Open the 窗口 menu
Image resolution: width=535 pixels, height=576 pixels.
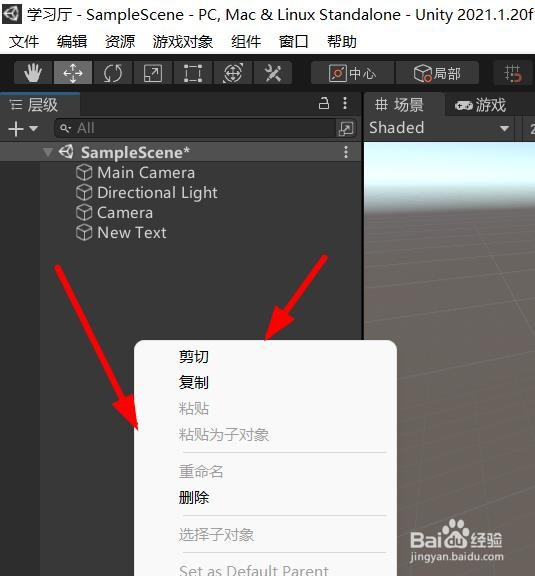[293, 41]
